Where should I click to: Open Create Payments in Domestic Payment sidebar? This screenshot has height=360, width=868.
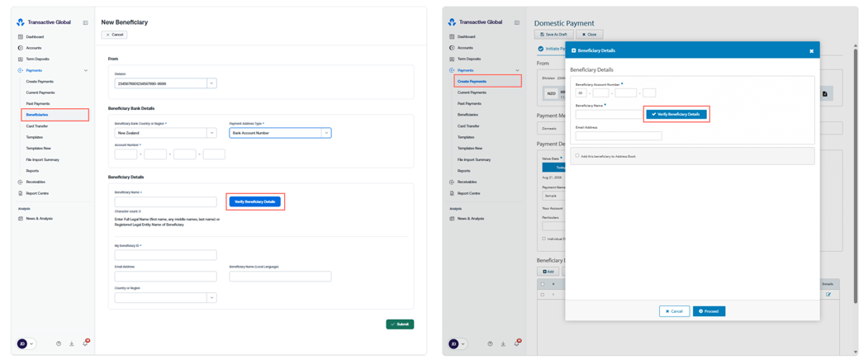point(472,82)
